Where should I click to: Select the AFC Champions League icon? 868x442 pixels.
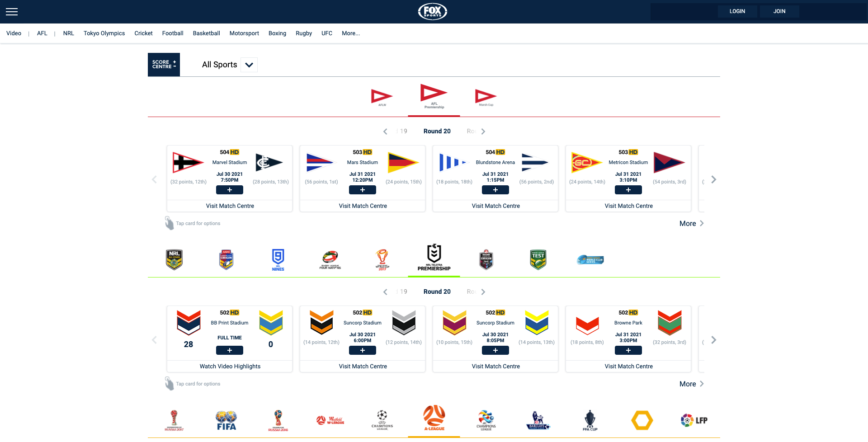(x=486, y=420)
